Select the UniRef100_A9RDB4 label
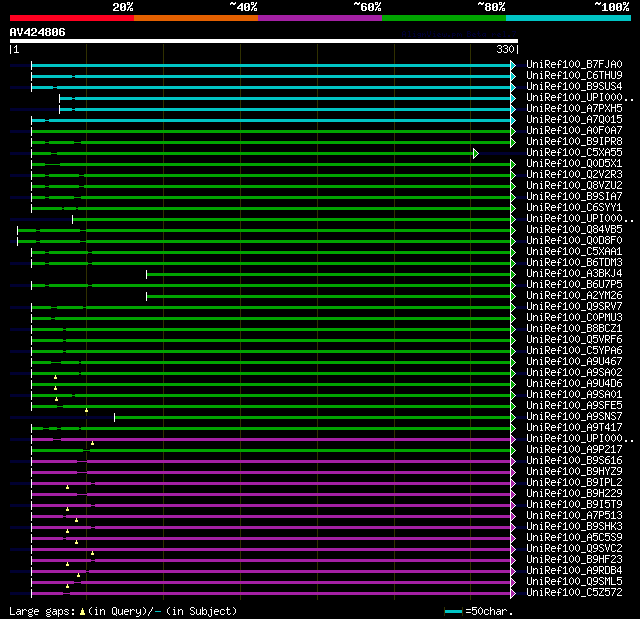 coord(574,570)
